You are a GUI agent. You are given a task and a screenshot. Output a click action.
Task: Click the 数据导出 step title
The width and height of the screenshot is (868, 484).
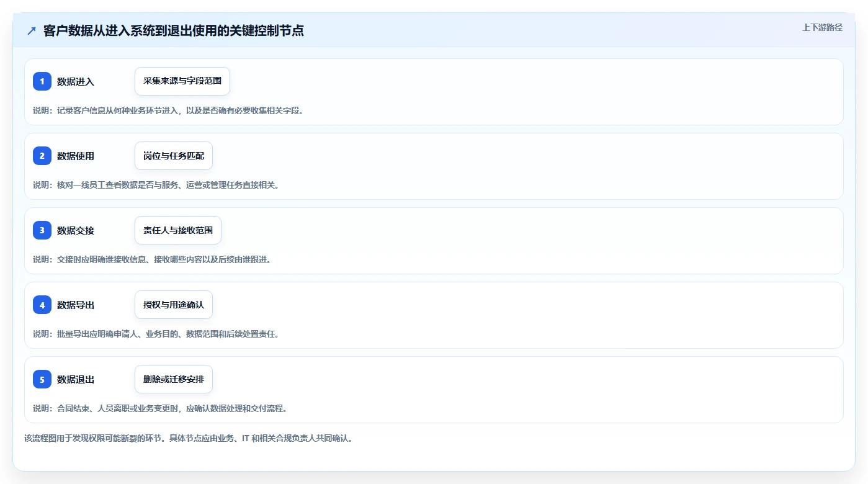pos(76,305)
